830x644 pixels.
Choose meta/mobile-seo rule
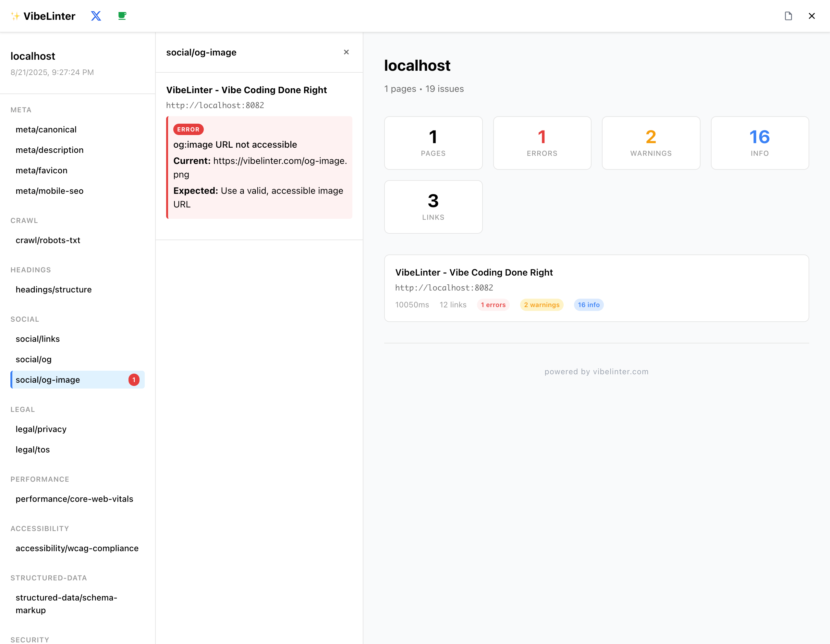(78, 191)
